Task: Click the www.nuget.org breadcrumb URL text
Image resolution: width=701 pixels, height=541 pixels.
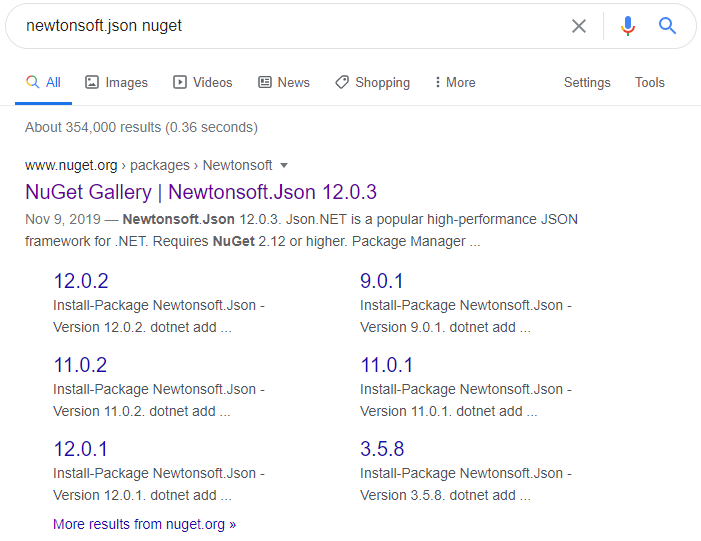Action: 71,165
